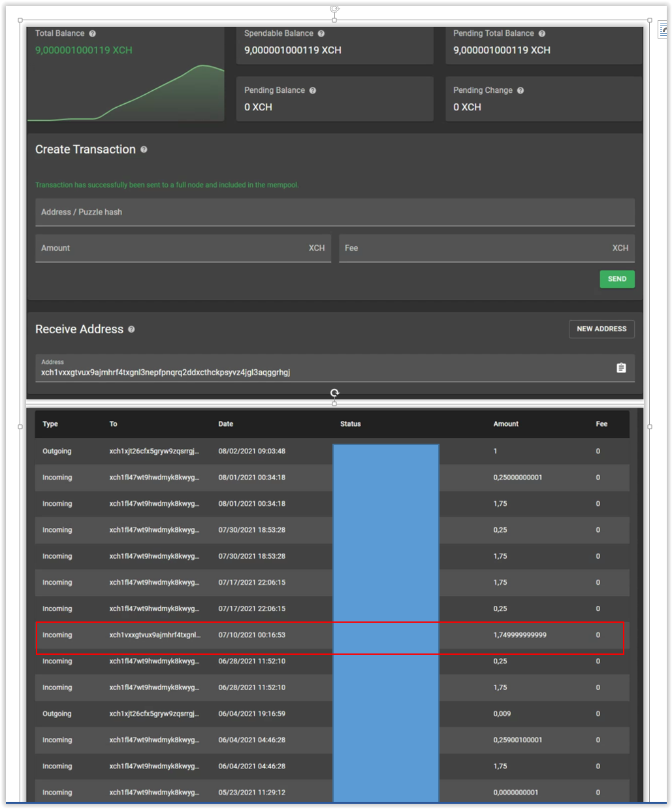672x809 pixels.
Task: Click the Date column header
Action: pyautogui.click(x=225, y=424)
